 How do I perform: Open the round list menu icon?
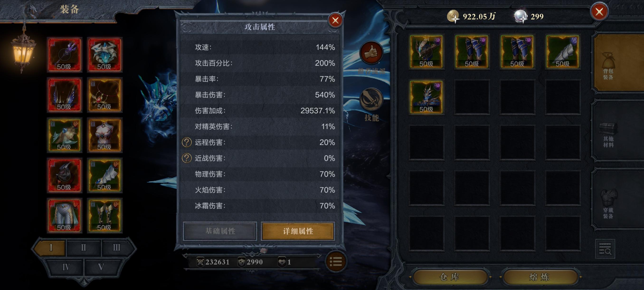[x=336, y=262]
